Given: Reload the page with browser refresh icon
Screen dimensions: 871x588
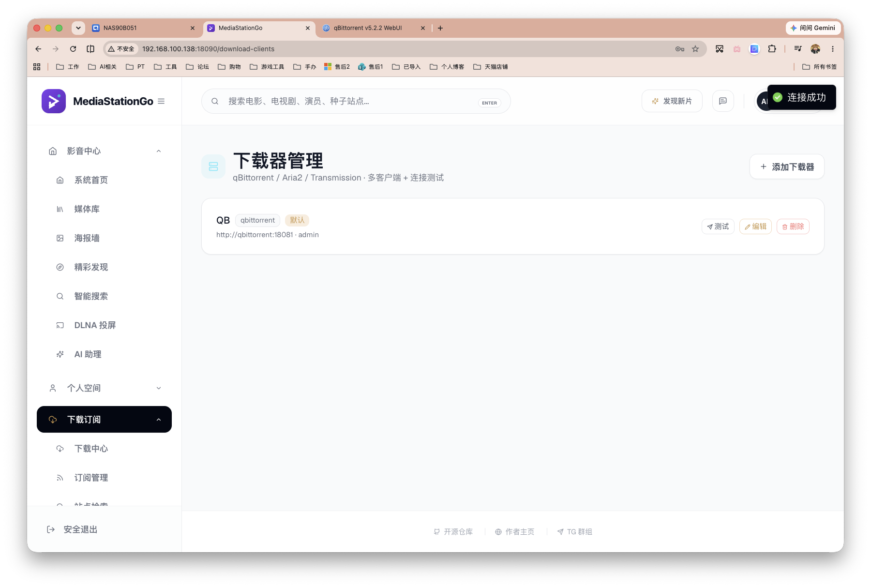Looking at the screenshot, I should point(73,49).
